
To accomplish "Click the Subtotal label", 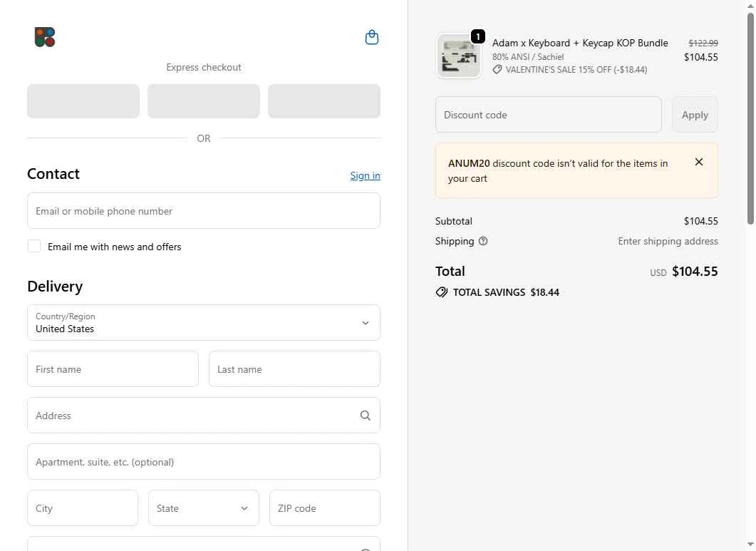I will (454, 221).
